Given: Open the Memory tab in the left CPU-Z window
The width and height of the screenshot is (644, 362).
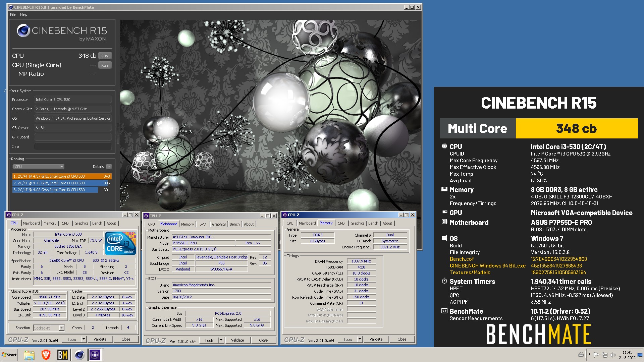Looking at the screenshot, I should [x=50, y=223].
